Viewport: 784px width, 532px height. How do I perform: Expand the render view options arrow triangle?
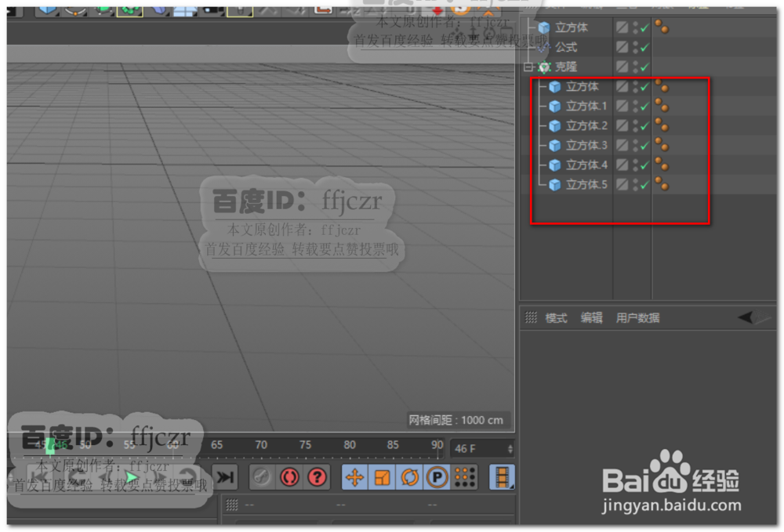coord(746,317)
